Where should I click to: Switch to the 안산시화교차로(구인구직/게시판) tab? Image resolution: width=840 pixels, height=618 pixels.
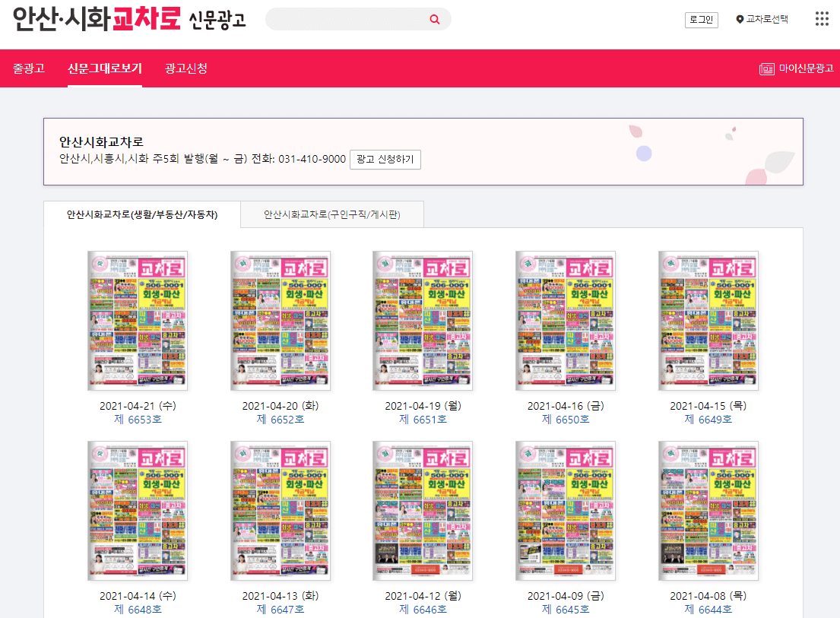(331, 214)
